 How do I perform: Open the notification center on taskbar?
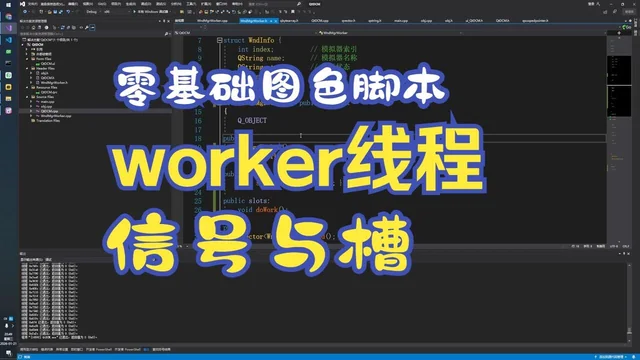pyautogui.click(x=9, y=353)
